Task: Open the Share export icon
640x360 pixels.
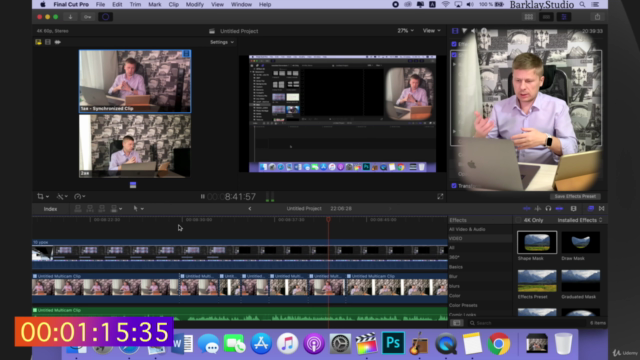Action: 597,17
